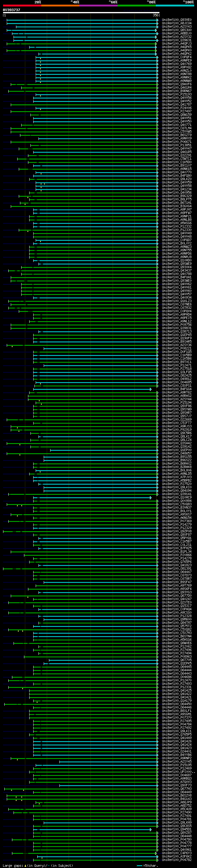Select the UniRef100_Q4VV56 label

pyautogui.click(x=177, y=98)
